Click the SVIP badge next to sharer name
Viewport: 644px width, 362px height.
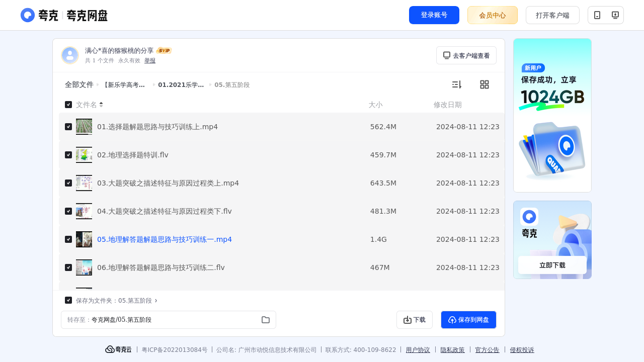(164, 50)
